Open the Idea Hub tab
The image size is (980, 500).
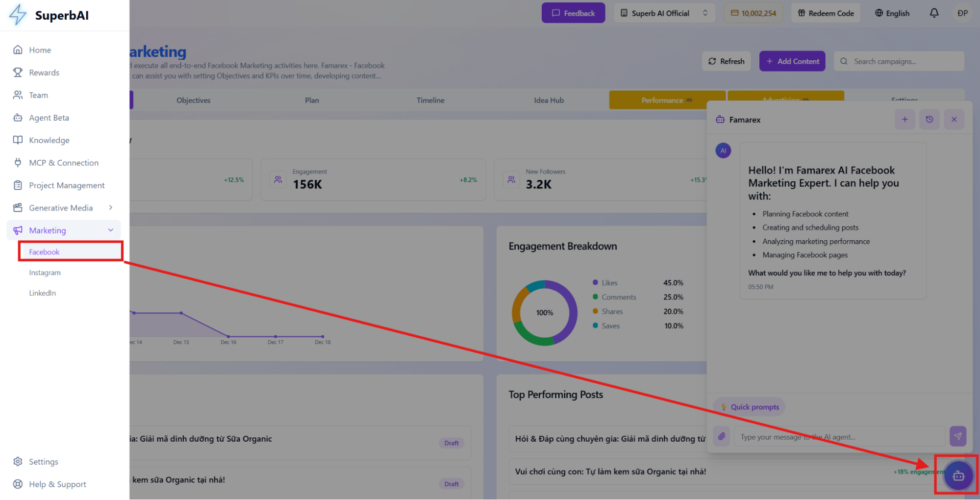click(x=549, y=100)
